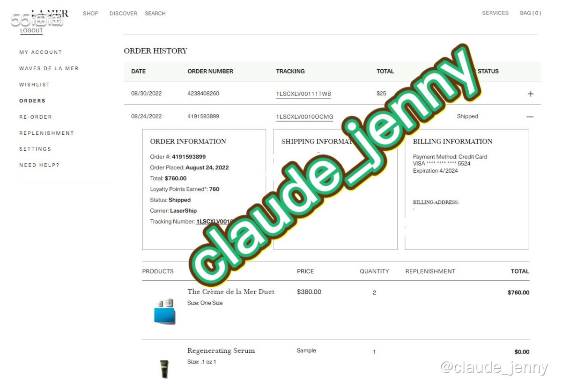Open the SHOP menu

pyautogui.click(x=90, y=14)
